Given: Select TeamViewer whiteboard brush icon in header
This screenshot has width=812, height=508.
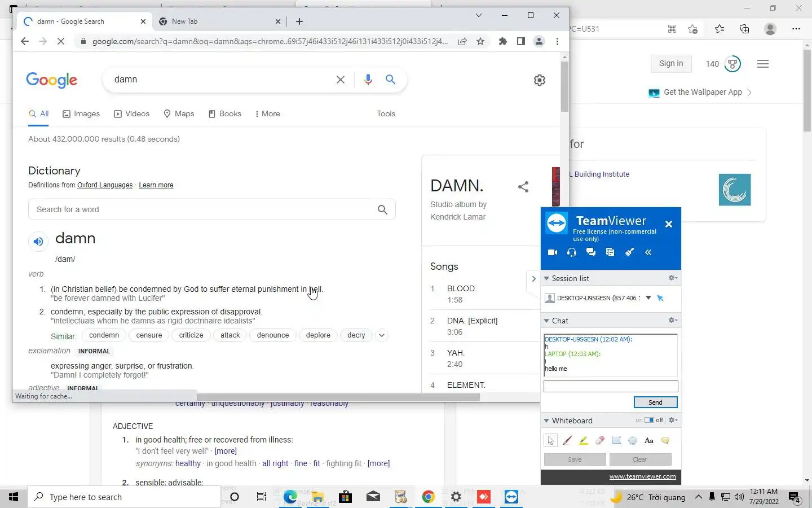Looking at the screenshot, I should pos(629,252).
